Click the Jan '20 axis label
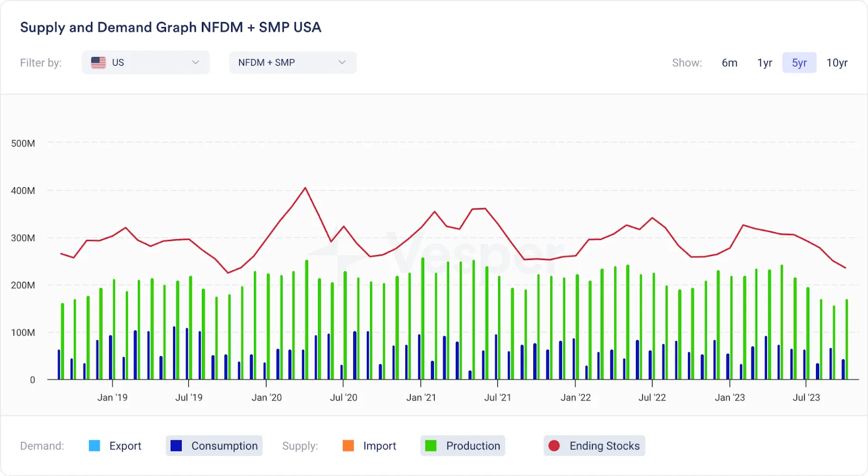The image size is (868, 476). (x=266, y=397)
